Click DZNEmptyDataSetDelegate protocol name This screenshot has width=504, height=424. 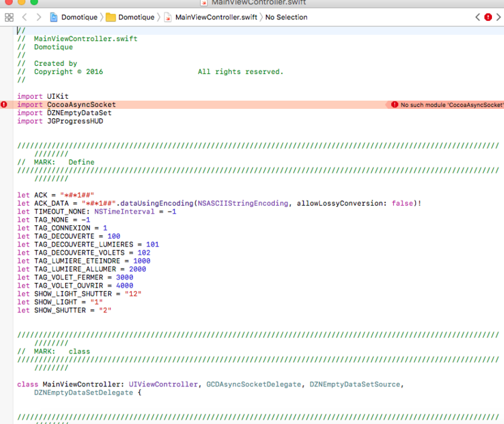pos(83,392)
